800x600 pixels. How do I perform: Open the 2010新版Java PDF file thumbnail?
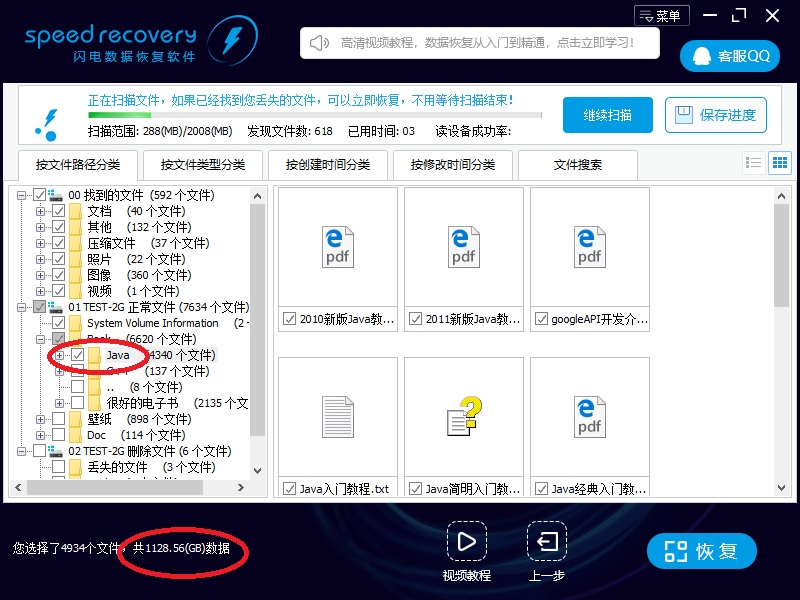pyautogui.click(x=337, y=246)
